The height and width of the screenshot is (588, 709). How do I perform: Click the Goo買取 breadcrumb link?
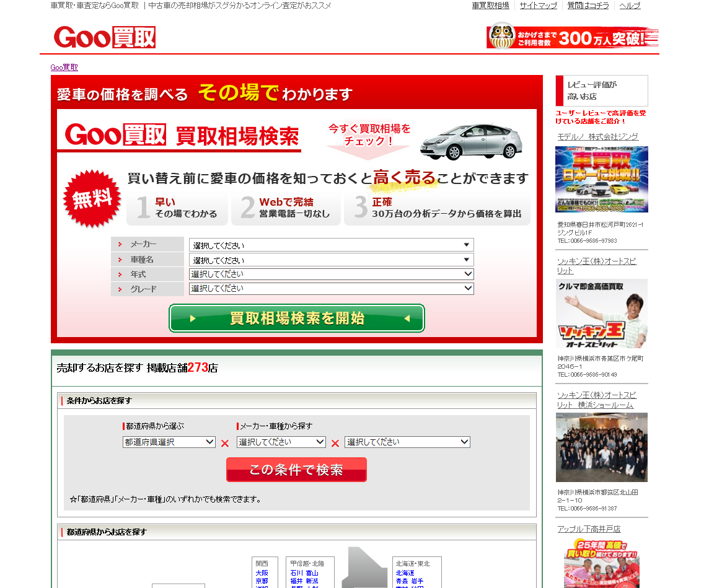coord(64,68)
